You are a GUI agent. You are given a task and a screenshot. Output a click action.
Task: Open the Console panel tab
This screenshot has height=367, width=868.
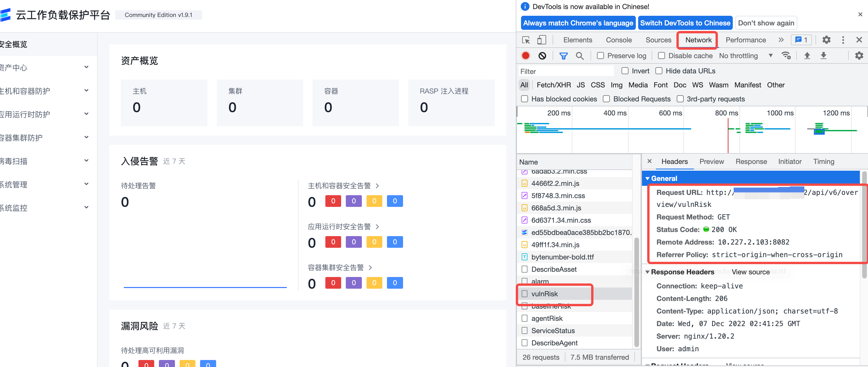pyautogui.click(x=619, y=40)
